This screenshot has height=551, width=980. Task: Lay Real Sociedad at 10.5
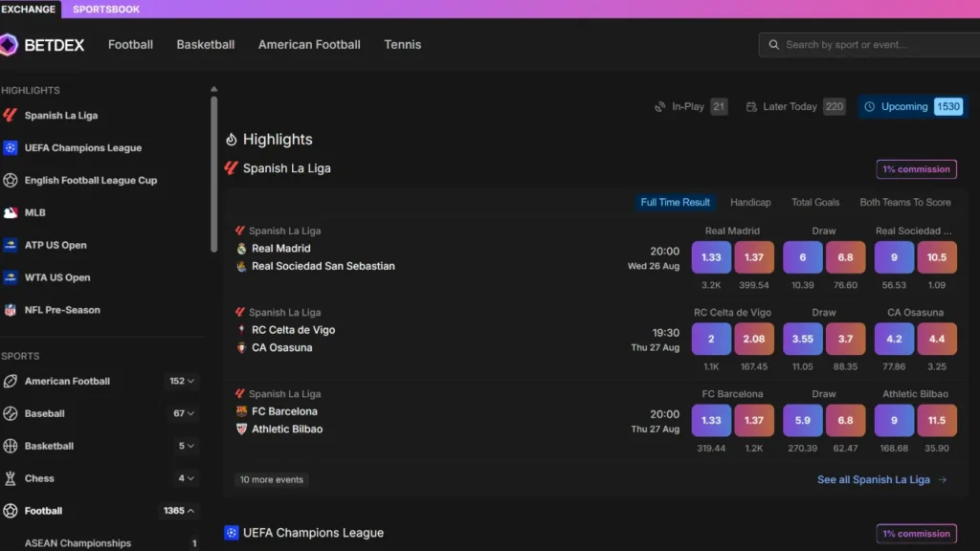pyautogui.click(x=937, y=257)
